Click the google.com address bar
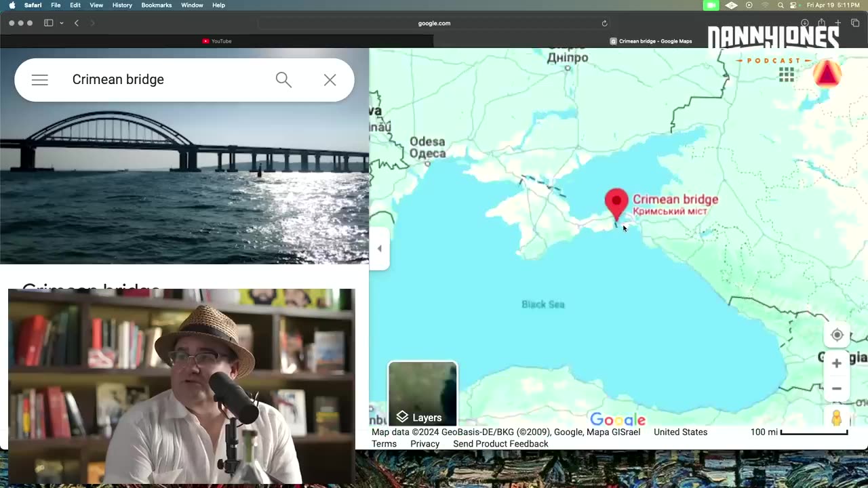 (x=434, y=23)
